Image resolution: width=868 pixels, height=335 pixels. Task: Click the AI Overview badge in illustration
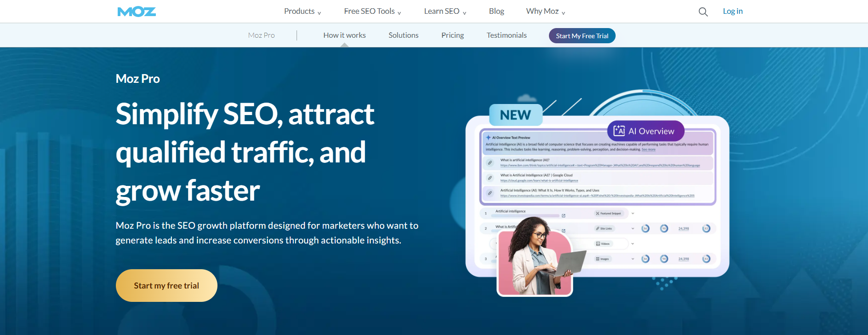click(x=645, y=131)
